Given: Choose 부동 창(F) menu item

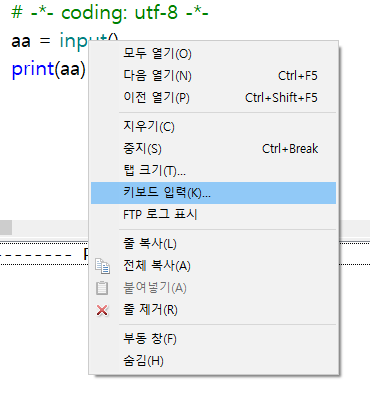Looking at the screenshot, I should tap(213, 339).
